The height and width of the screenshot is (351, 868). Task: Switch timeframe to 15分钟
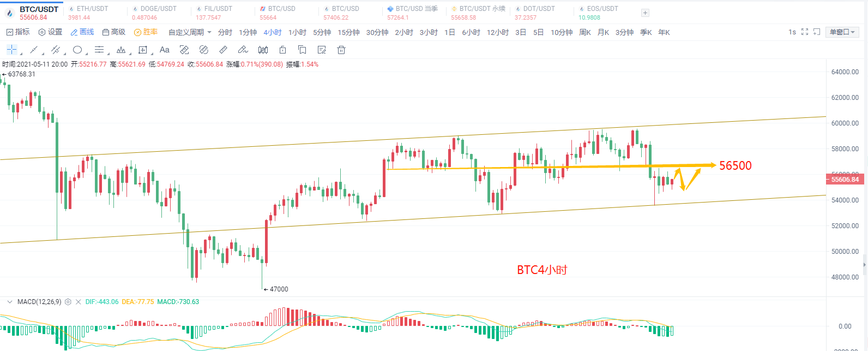pyautogui.click(x=348, y=32)
